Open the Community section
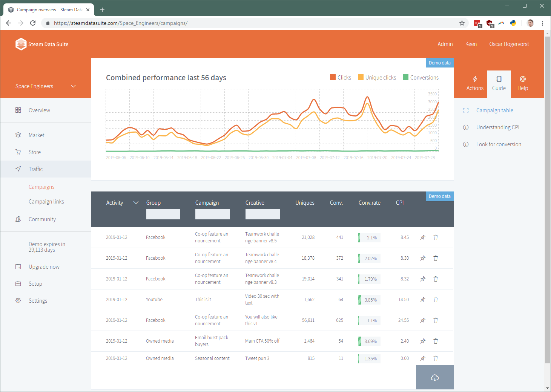551x392 pixels. (x=42, y=219)
